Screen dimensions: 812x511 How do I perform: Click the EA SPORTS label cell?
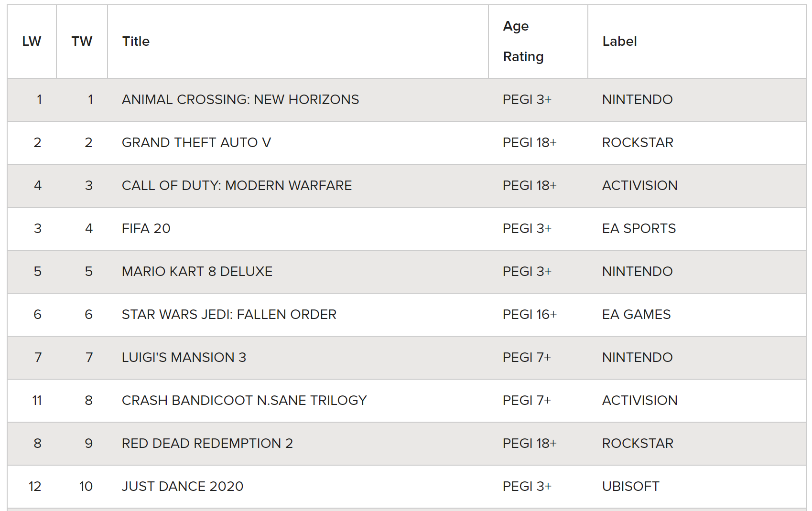click(x=639, y=229)
